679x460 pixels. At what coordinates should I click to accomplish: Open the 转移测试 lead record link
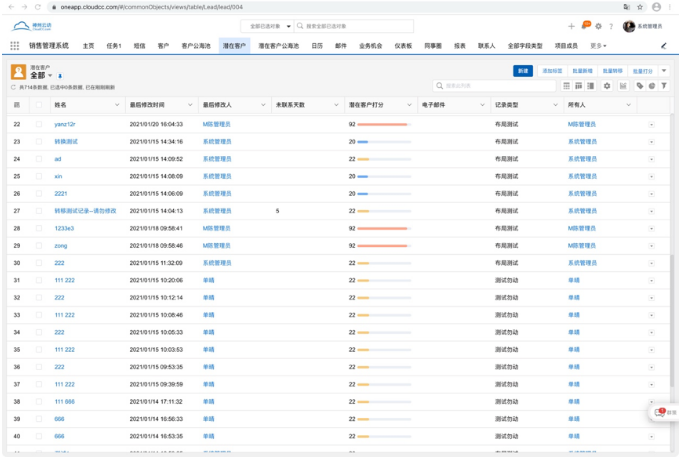[66, 142]
